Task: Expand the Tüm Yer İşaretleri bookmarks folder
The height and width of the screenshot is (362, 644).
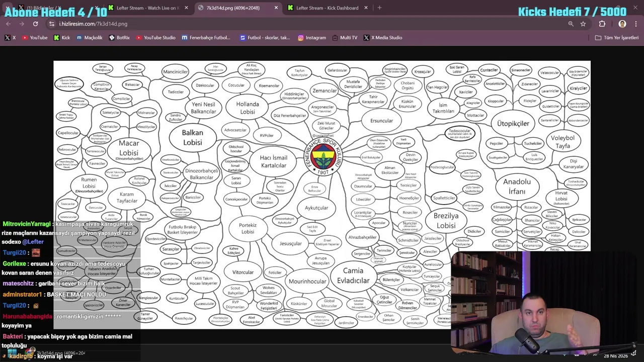Action: point(616,38)
